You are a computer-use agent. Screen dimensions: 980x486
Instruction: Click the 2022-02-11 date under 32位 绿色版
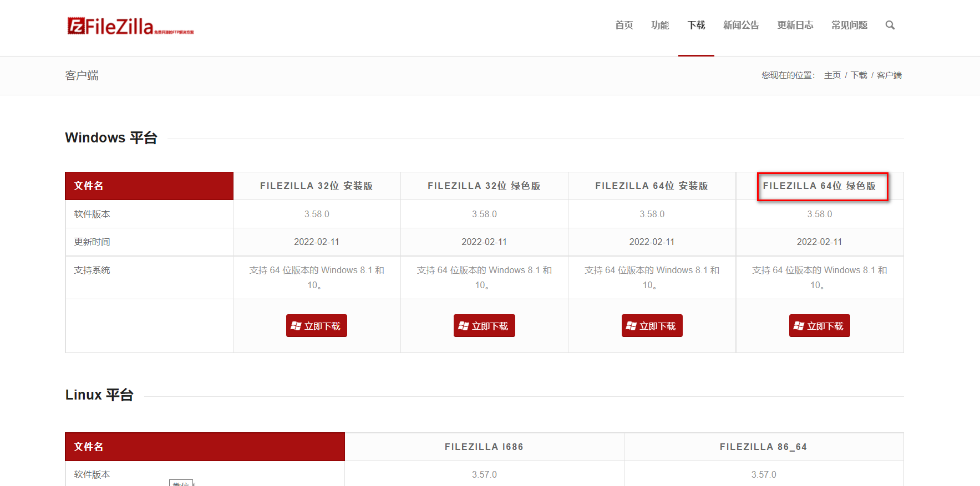pos(484,242)
